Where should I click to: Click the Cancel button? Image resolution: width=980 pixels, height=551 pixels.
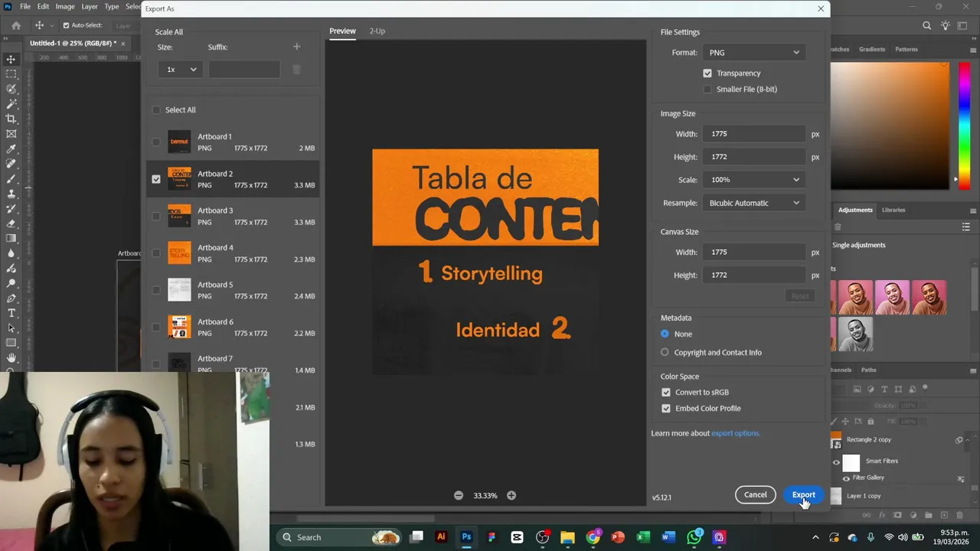[755, 495]
